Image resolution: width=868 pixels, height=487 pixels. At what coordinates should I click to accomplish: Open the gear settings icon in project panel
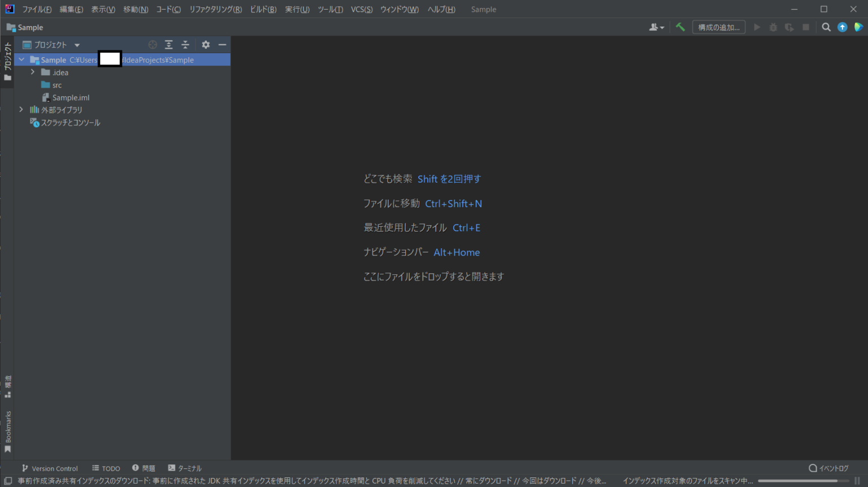205,44
